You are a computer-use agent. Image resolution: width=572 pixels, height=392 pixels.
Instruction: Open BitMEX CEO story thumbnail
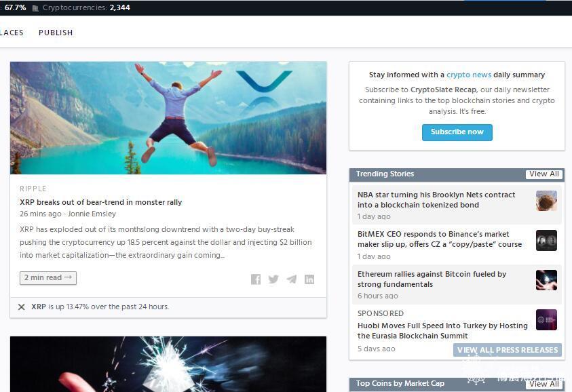pyautogui.click(x=546, y=240)
